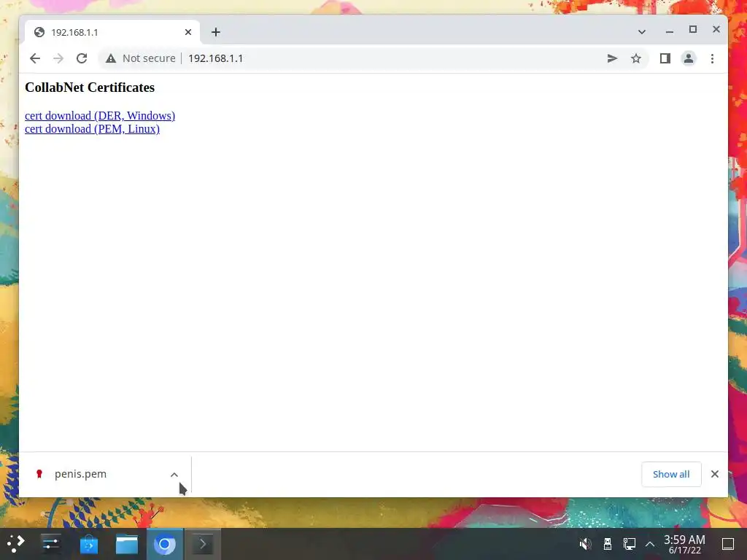747x560 pixels.
Task: Close the downloads bar
Action: [x=715, y=474]
